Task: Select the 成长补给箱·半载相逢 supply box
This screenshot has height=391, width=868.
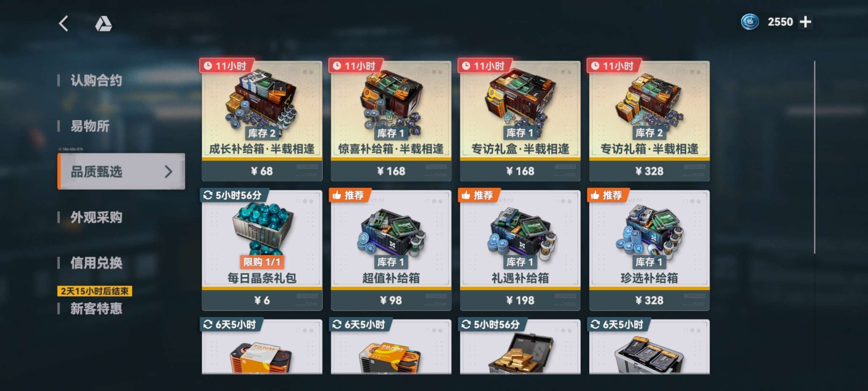Action: (x=262, y=121)
